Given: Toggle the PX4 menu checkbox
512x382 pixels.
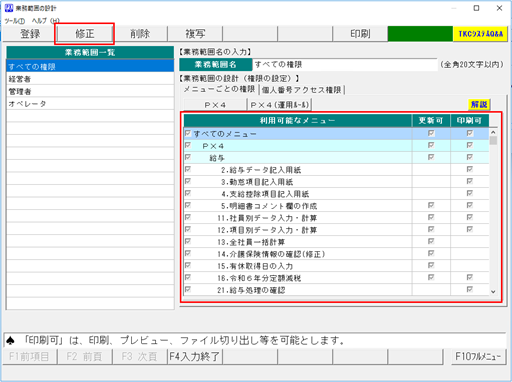Looking at the screenshot, I should coord(188,145).
